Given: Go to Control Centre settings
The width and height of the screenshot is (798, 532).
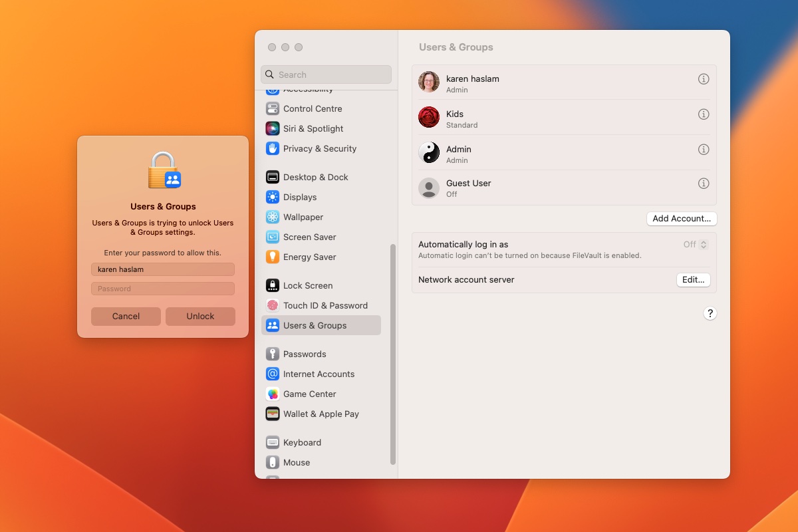Looking at the screenshot, I should point(313,108).
